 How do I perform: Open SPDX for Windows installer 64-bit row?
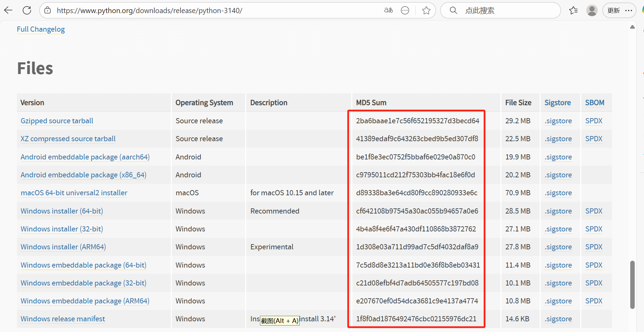(594, 211)
